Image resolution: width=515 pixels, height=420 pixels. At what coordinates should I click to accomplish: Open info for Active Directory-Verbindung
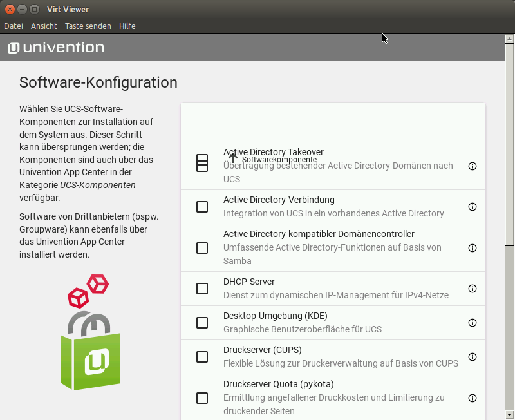(x=473, y=207)
